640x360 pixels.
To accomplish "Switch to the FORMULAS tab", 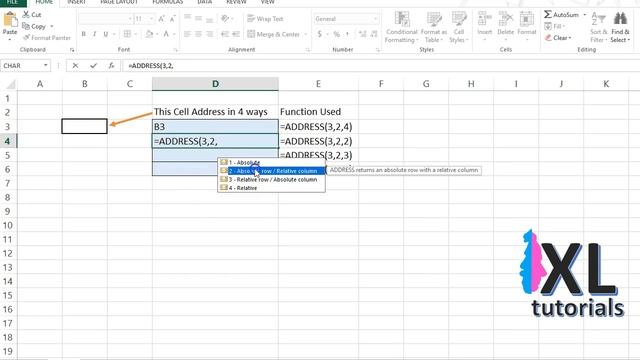I will pos(168,2).
